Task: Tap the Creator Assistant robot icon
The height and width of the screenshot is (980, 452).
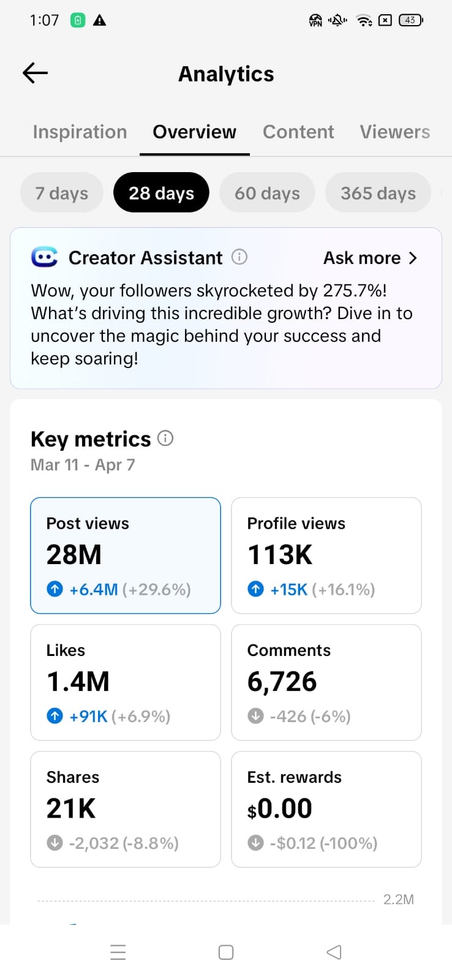Action: (x=45, y=257)
